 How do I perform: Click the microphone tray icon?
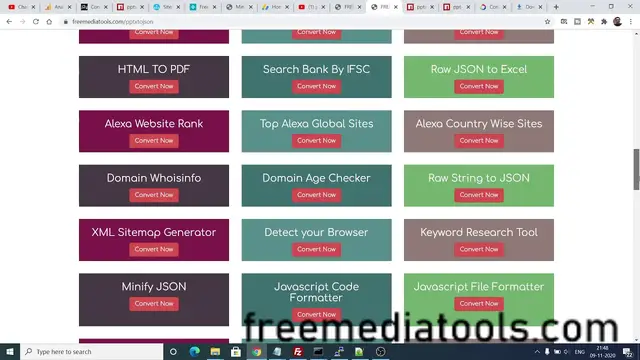[x=547, y=351]
